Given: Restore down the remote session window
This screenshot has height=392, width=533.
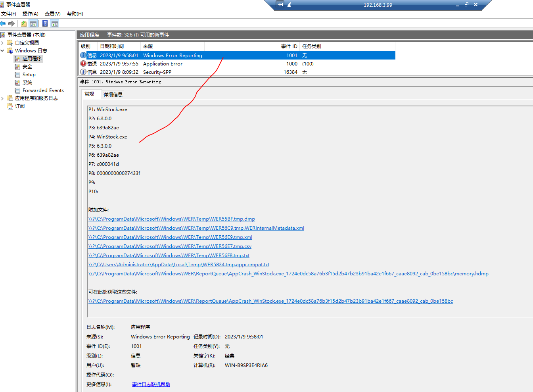Looking at the screenshot, I should (466, 5).
